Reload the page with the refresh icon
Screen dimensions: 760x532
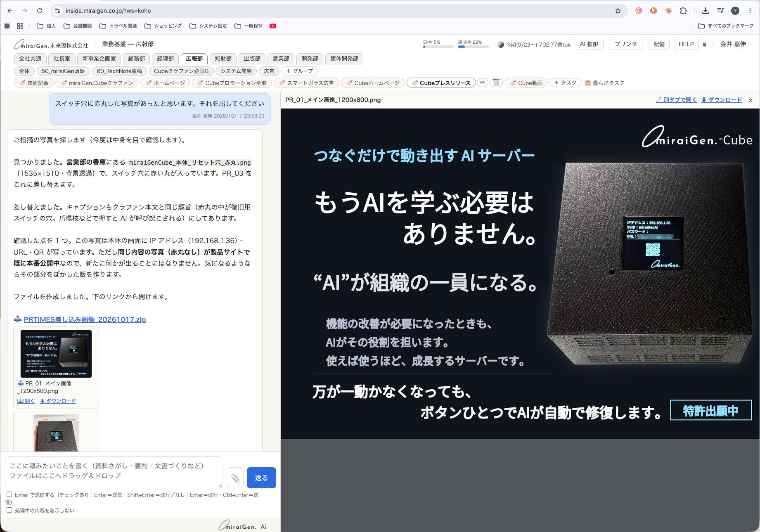click(39, 11)
